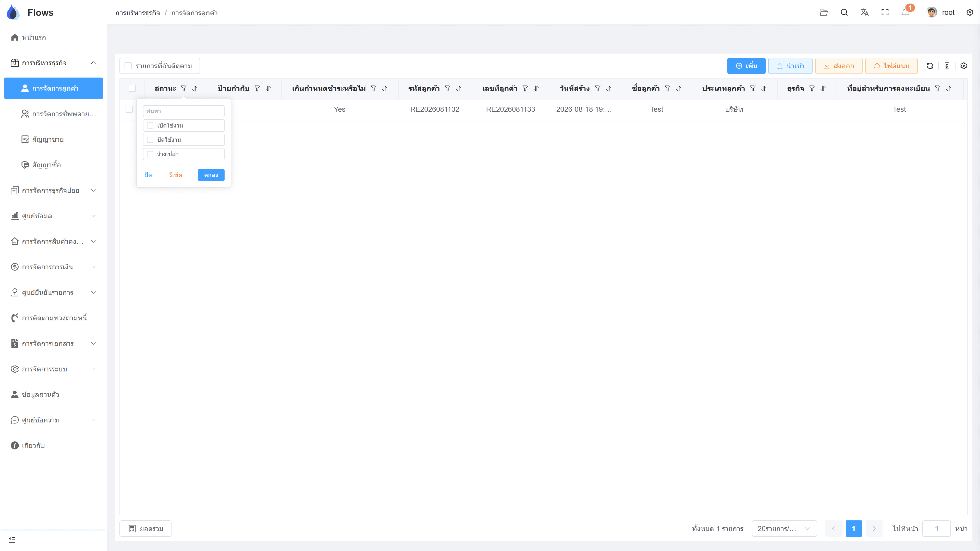The width and height of the screenshot is (980, 551).
Task: Open การจัดการซัพพลาย… sidebar item
Action: [x=53, y=114]
